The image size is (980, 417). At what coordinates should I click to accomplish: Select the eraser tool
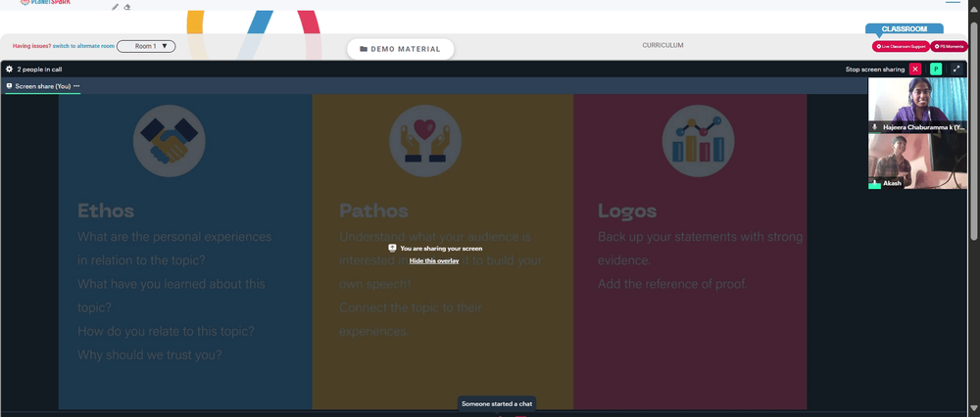127,7
